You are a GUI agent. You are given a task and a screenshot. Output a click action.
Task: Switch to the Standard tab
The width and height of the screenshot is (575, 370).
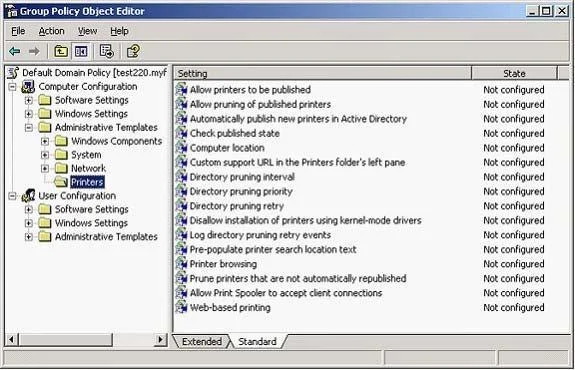pyautogui.click(x=257, y=341)
